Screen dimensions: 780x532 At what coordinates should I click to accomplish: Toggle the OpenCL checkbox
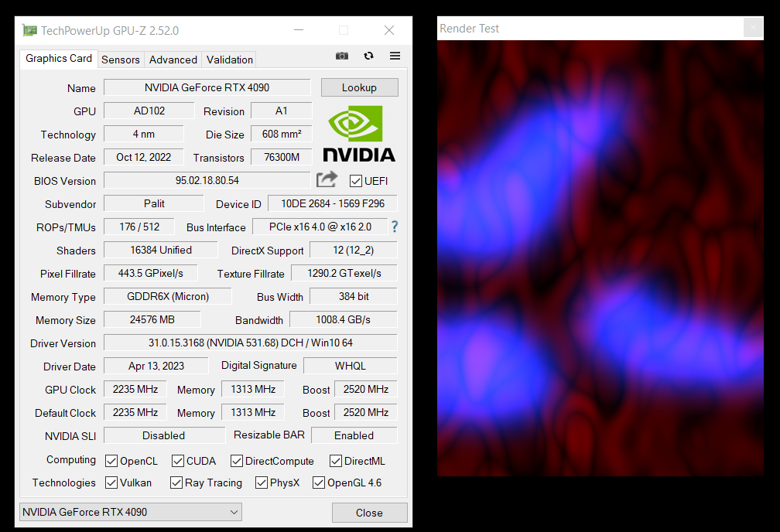pyautogui.click(x=111, y=461)
